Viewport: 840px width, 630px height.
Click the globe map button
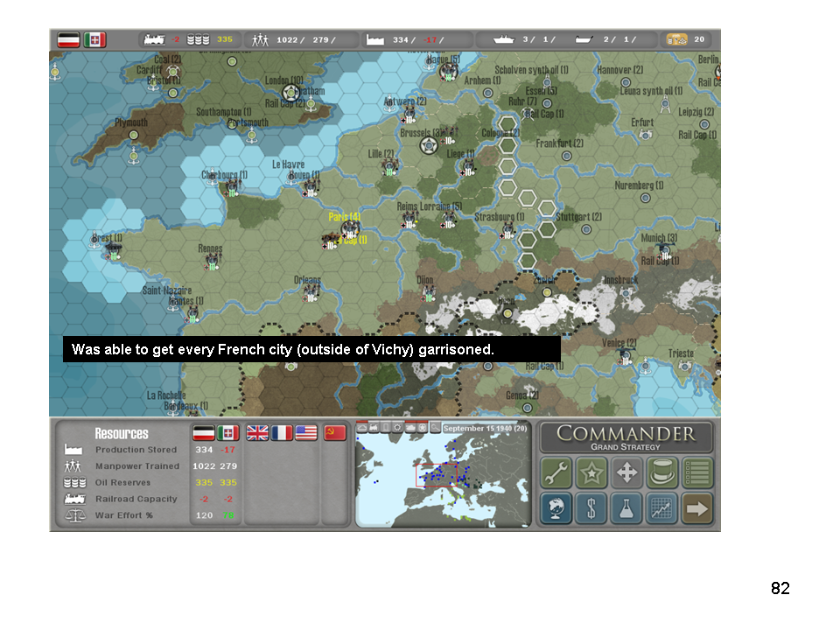point(556,508)
